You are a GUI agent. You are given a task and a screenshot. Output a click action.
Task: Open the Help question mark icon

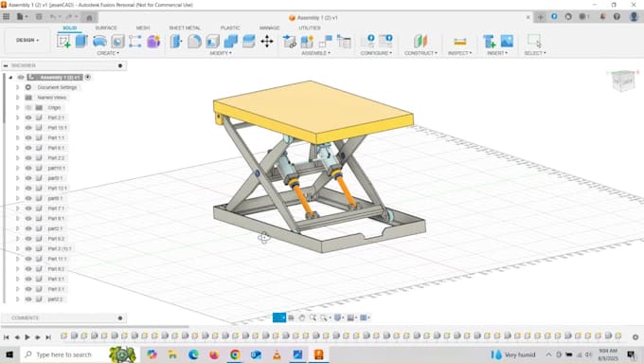click(x=617, y=17)
